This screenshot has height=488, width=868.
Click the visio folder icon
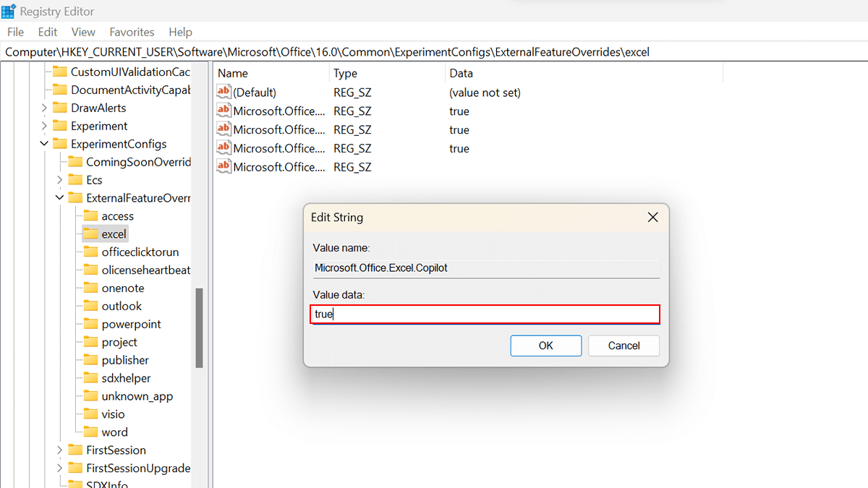(x=90, y=414)
